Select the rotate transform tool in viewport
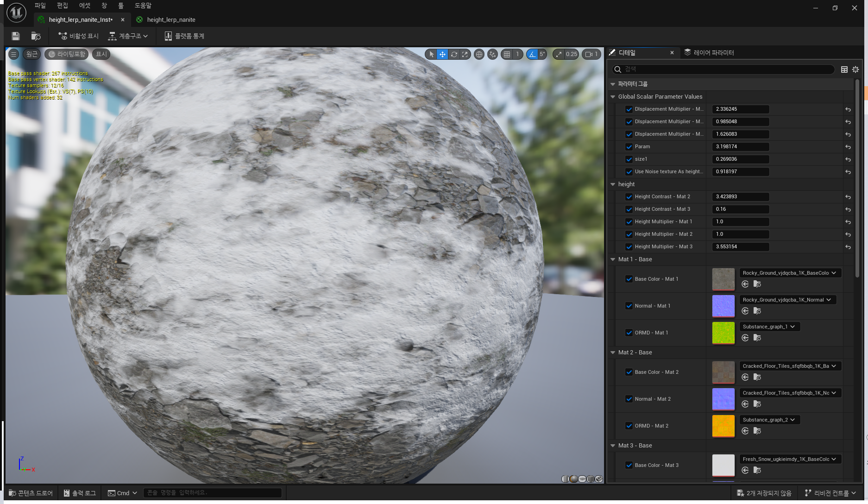The width and height of the screenshot is (868, 504). coord(454,54)
